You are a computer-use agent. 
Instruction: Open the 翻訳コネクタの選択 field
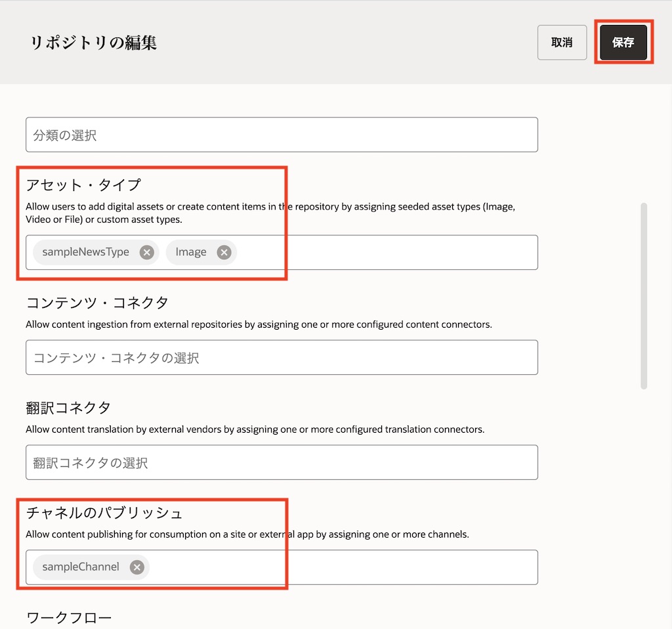coord(282,463)
